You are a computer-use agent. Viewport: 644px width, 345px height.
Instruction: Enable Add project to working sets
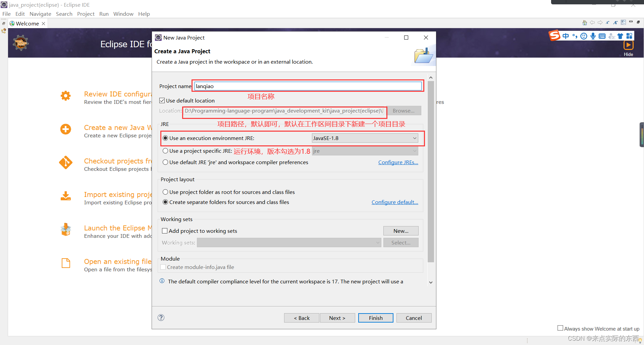tap(164, 231)
